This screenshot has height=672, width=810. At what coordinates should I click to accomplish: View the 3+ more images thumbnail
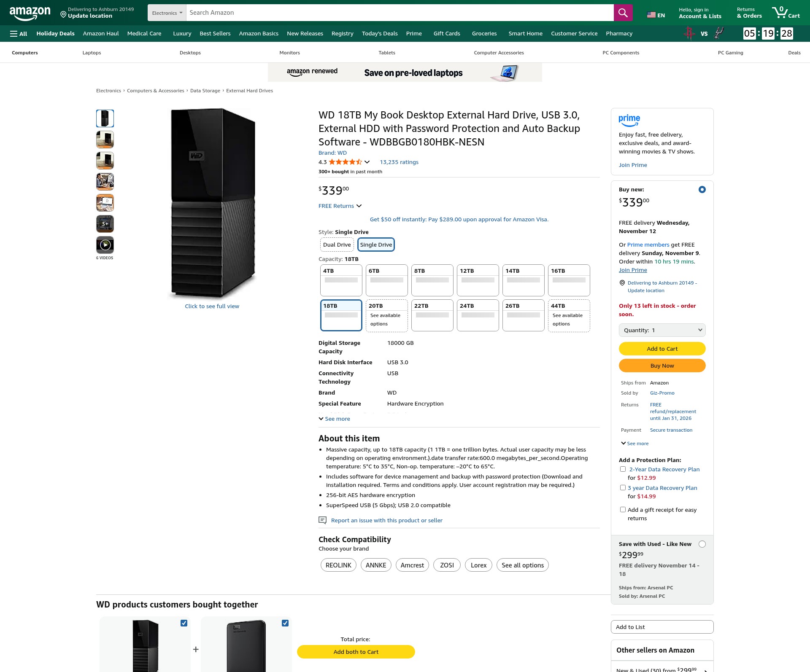[105, 224]
